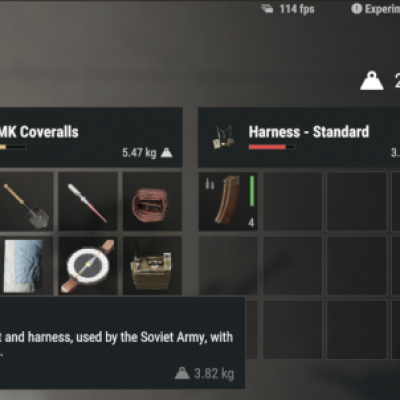The image size is (400, 400).
Task: Open the MK Coveralls panel header
Action: [91, 137]
